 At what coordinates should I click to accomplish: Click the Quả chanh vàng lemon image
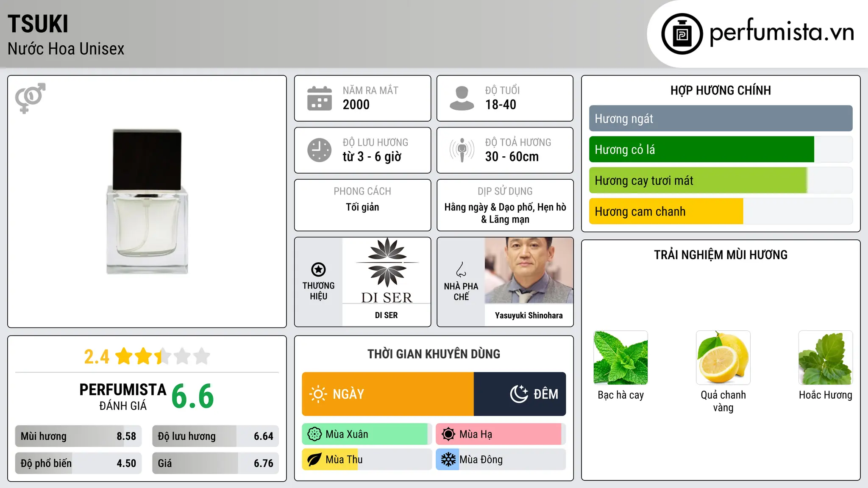(x=723, y=358)
